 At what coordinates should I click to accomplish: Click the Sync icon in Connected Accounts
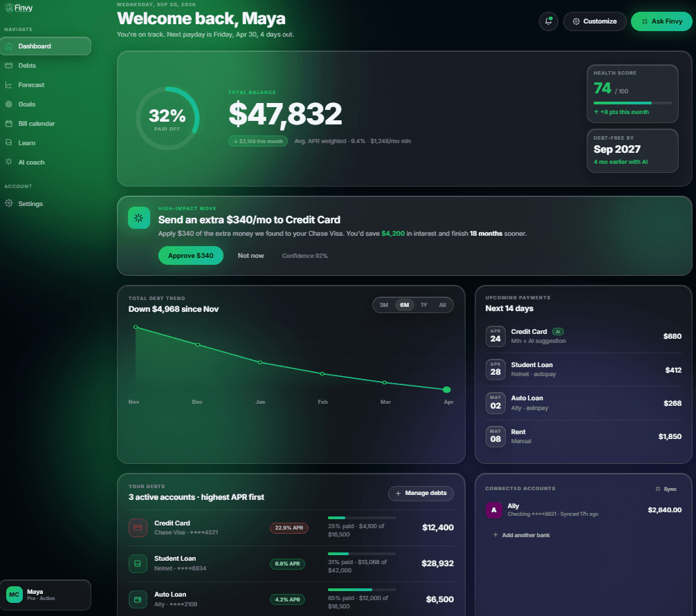click(658, 489)
